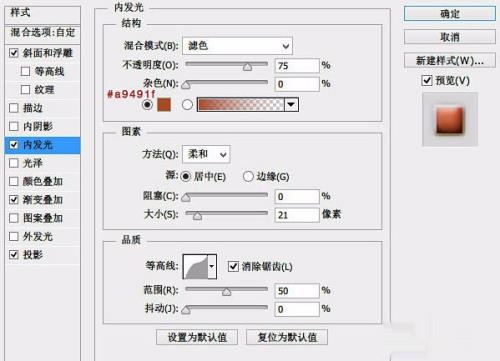Toggle the 斜面和浮雕 checkbox
Image resolution: width=500 pixels, height=361 pixels.
tap(14, 53)
